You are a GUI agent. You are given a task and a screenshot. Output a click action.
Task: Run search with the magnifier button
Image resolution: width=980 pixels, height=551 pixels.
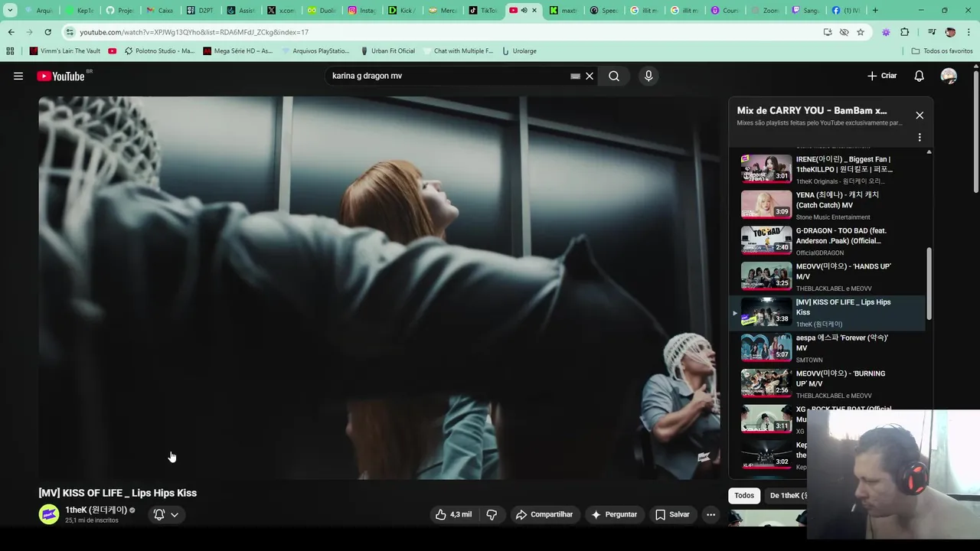click(614, 76)
